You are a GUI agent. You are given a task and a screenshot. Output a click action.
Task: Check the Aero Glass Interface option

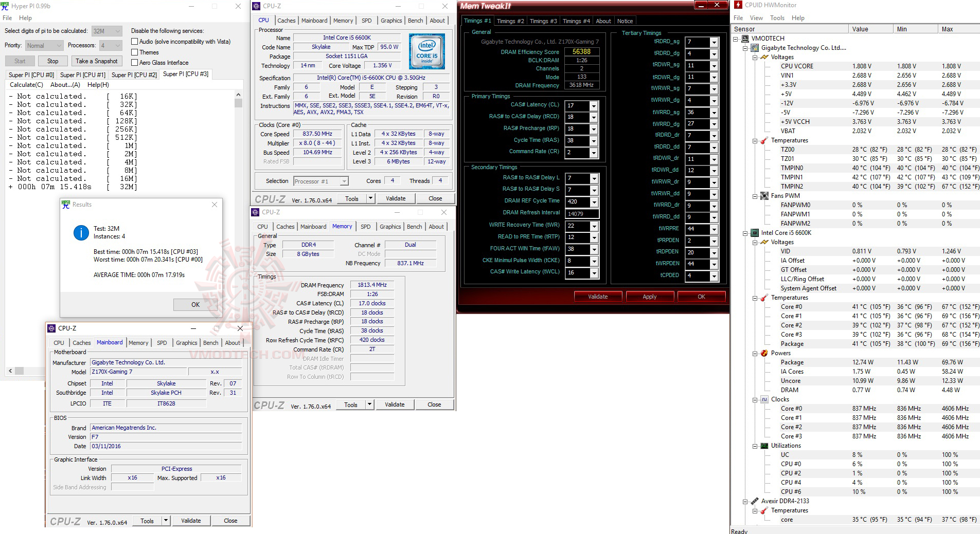click(x=135, y=63)
